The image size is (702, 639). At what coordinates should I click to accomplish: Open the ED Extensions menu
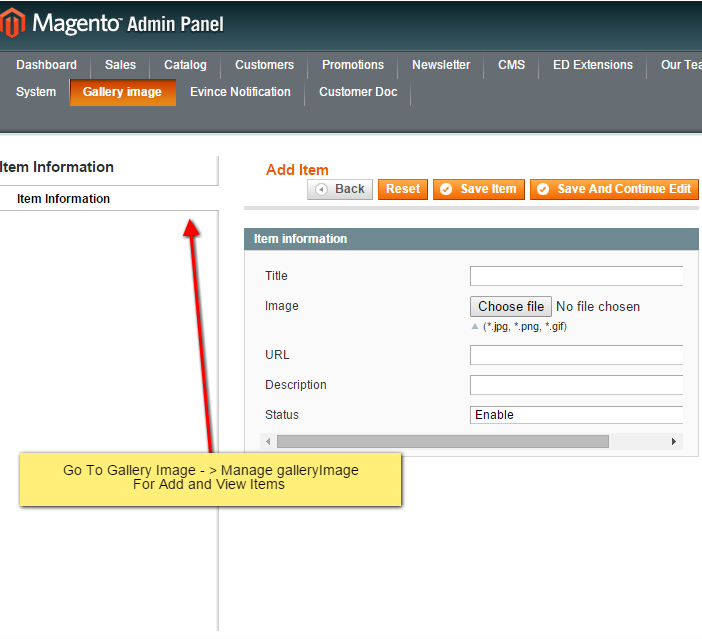click(593, 65)
